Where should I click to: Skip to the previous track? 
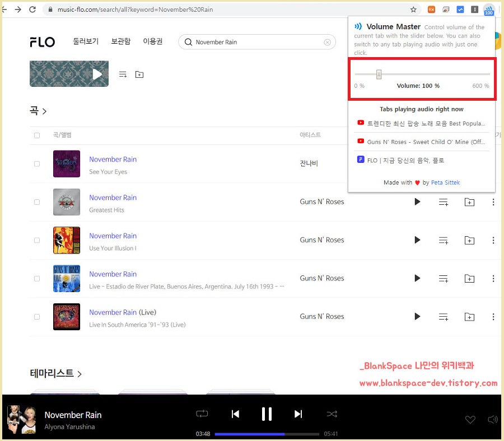pos(235,414)
